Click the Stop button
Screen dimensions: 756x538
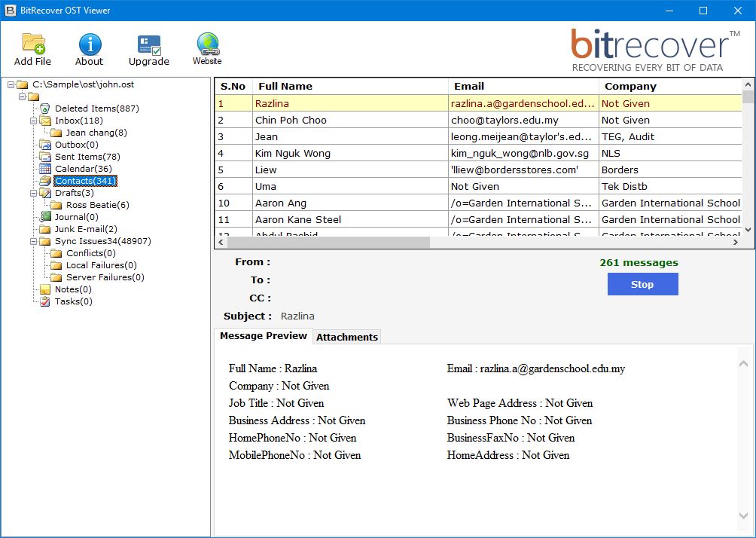[x=643, y=284]
